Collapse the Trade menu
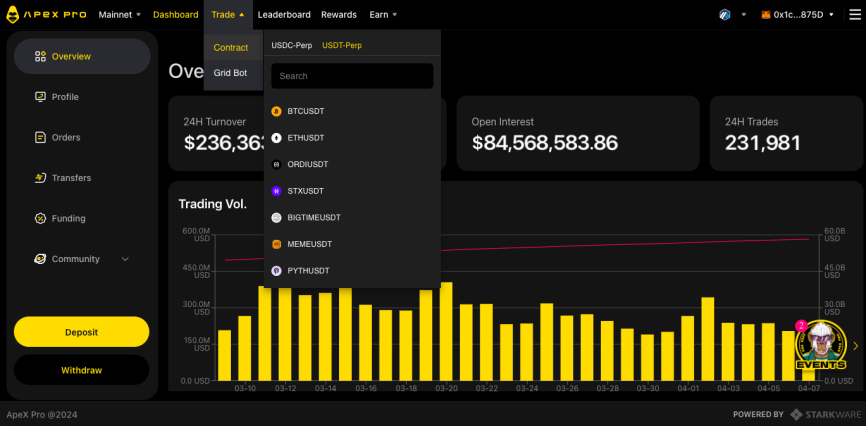 (x=228, y=15)
